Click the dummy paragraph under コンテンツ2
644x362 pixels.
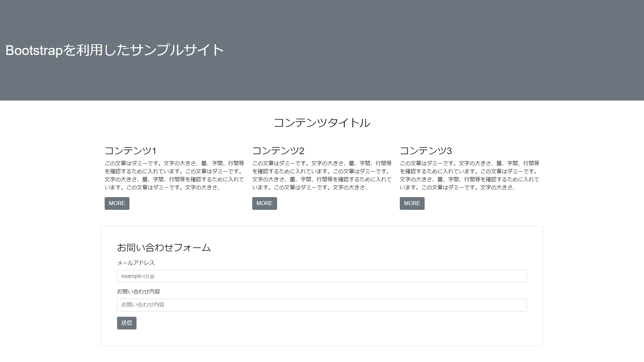322,176
